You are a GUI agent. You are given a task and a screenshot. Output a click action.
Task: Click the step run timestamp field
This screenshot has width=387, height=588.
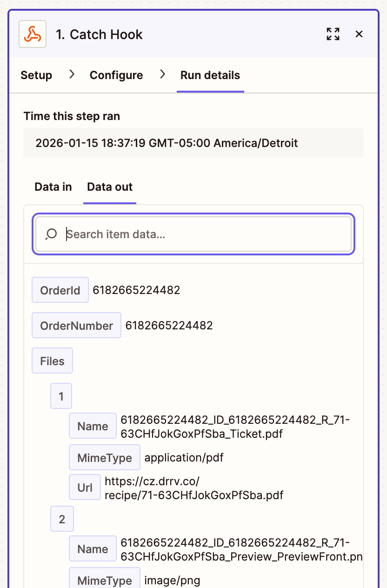point(193,143)
